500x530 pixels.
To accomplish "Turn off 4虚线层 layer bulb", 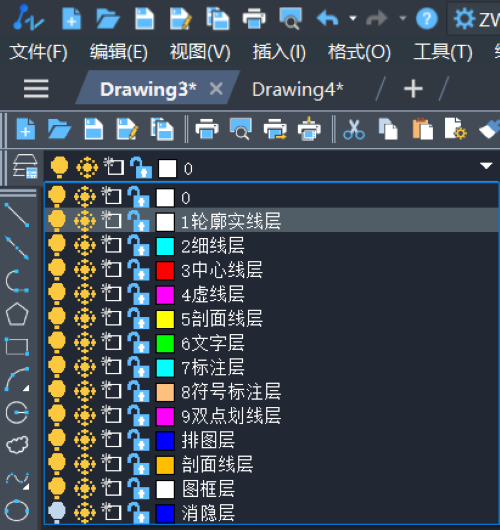I will click(x=57, y=293).
